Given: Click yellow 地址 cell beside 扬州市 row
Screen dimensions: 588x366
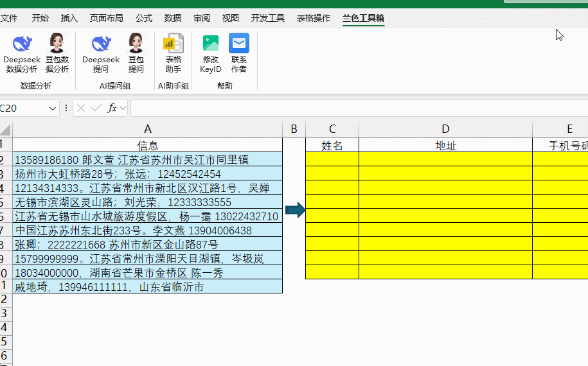Looking at the screenshot, I should pyautogui.click(x=445, y=174).
